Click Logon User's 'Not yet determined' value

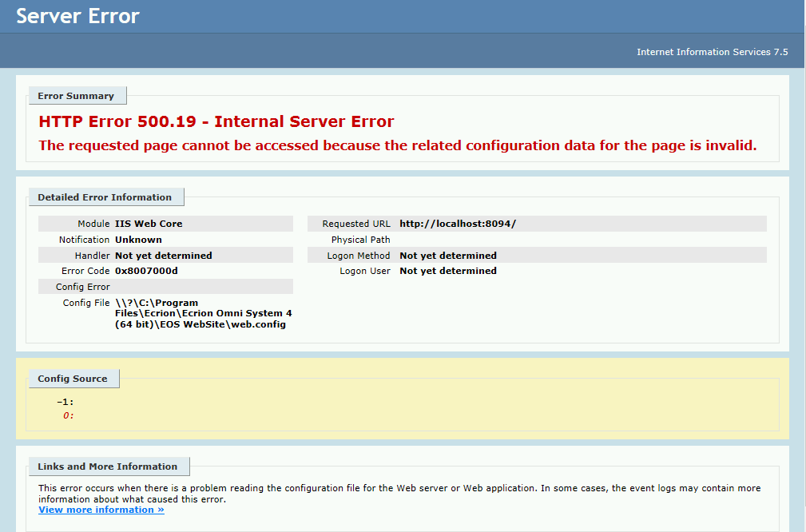pos(448,271)
